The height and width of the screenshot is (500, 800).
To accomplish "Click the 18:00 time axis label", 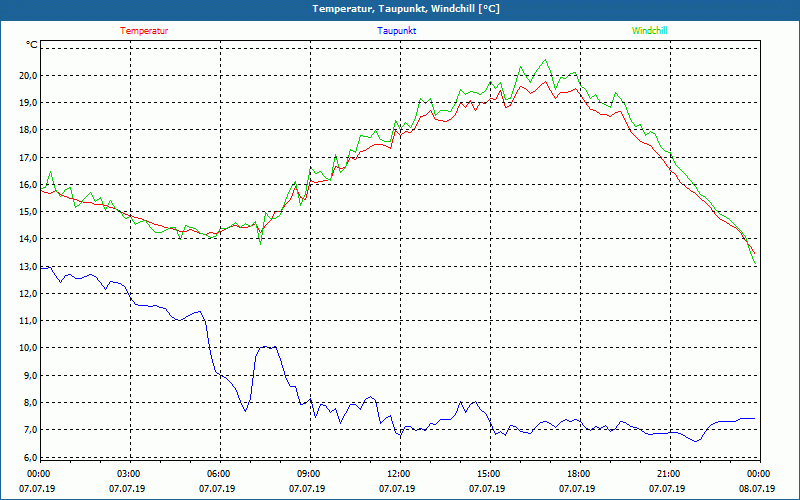I will point(578,474).
